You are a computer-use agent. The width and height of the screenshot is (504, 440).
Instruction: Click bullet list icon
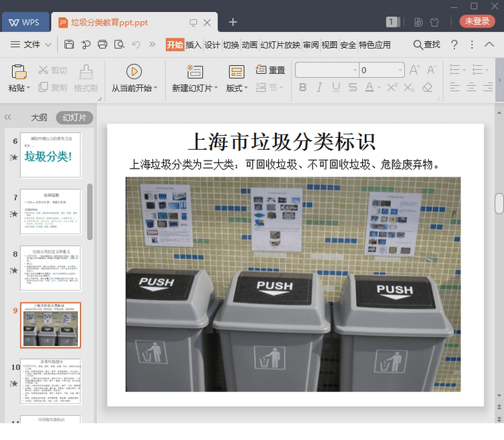454,69
